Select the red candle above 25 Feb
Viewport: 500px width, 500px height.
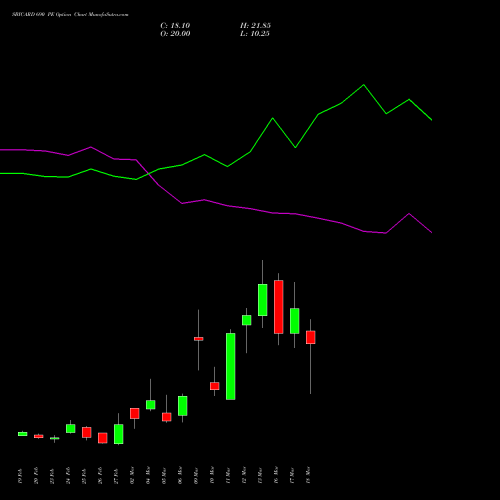click(87, 432)
